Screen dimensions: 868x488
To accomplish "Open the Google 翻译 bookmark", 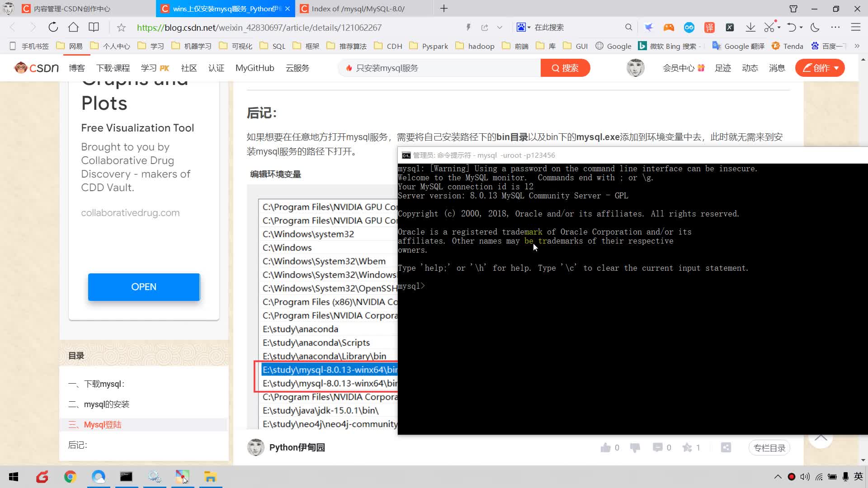I will (738, 46).
